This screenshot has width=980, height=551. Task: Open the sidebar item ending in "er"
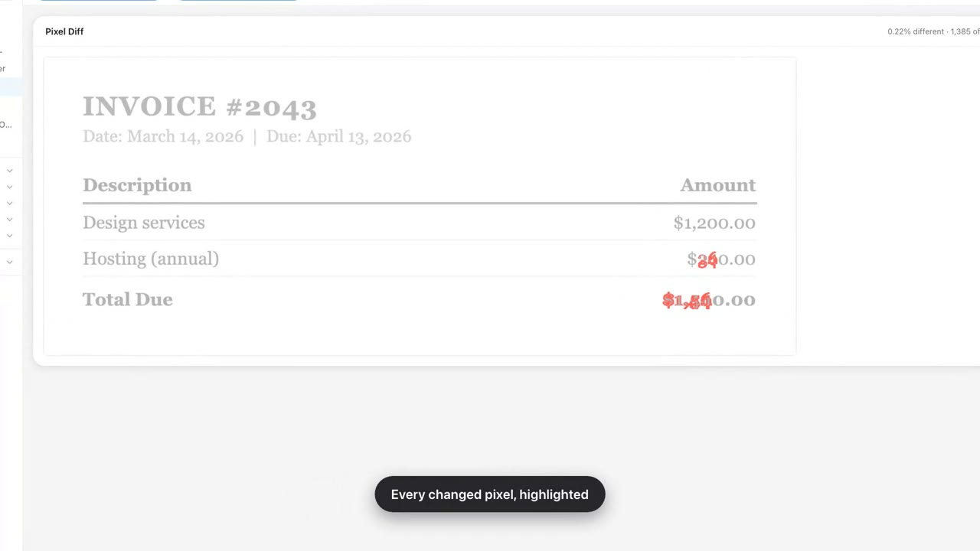[3, 69]
